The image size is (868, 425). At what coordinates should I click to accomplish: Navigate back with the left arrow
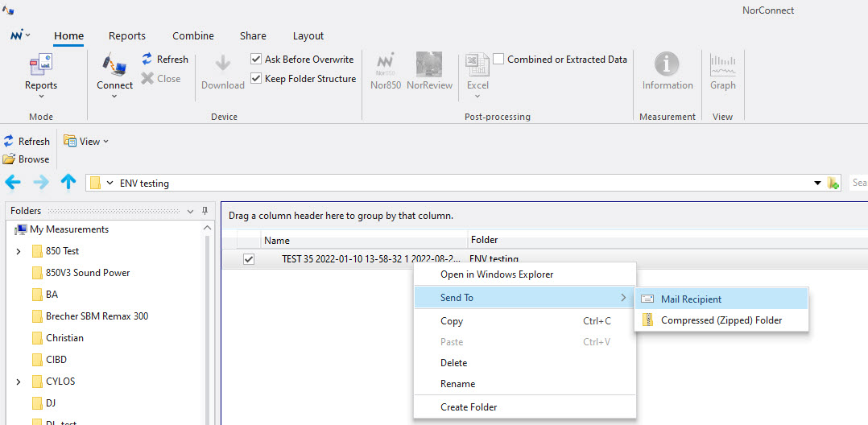12,182
